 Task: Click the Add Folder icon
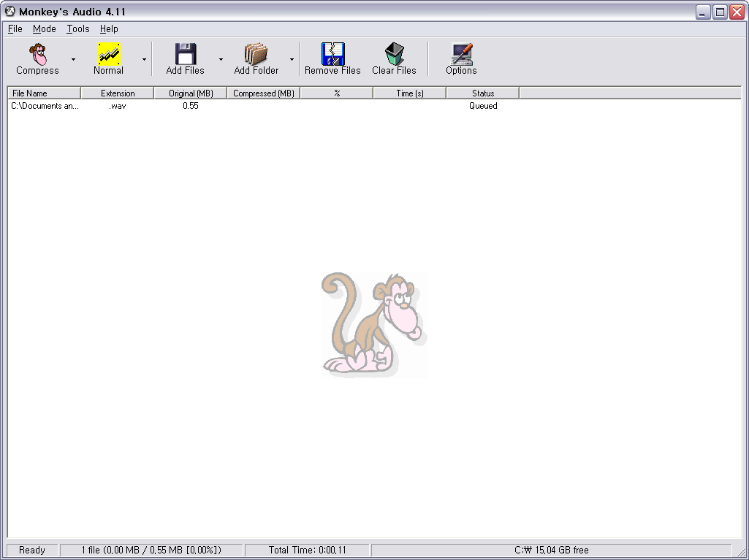coord(256,54)
